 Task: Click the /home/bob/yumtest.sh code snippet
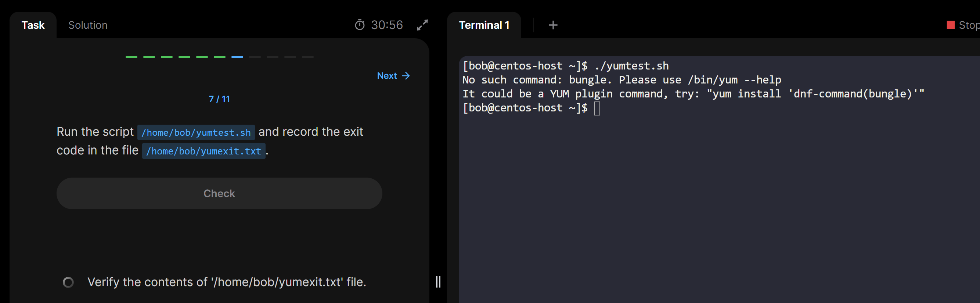click(196, 132)
